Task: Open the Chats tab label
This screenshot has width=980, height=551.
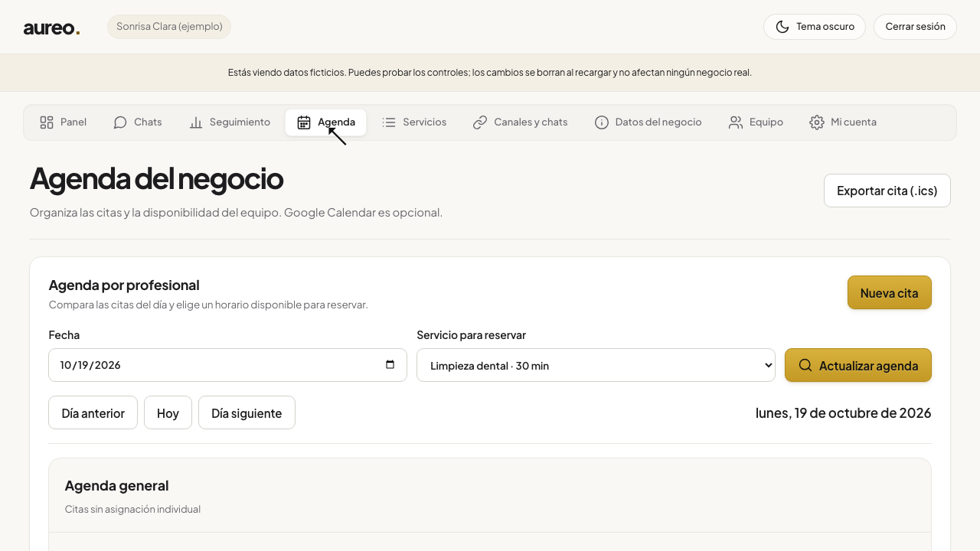Action: pyautogui.click(x=148, y=122)
